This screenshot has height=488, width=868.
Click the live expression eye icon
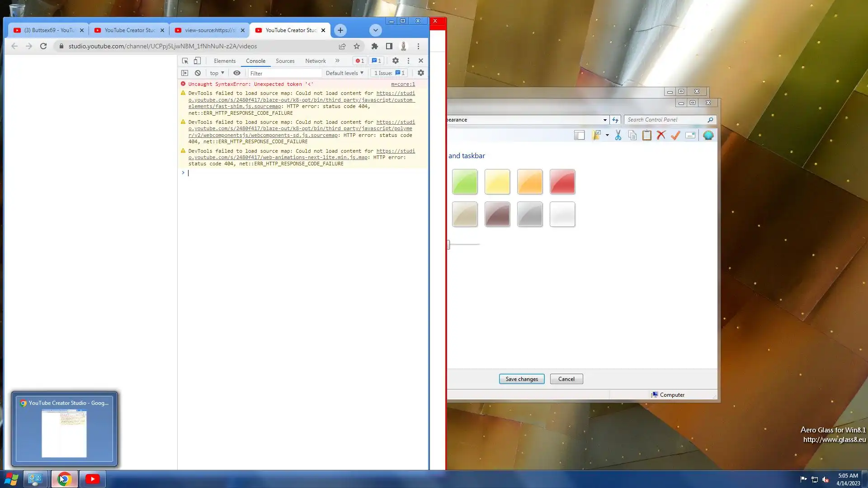[237, 73]
